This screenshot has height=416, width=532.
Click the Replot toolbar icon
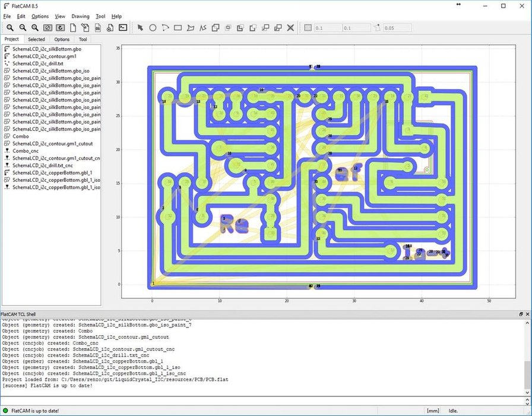[61, 28]
